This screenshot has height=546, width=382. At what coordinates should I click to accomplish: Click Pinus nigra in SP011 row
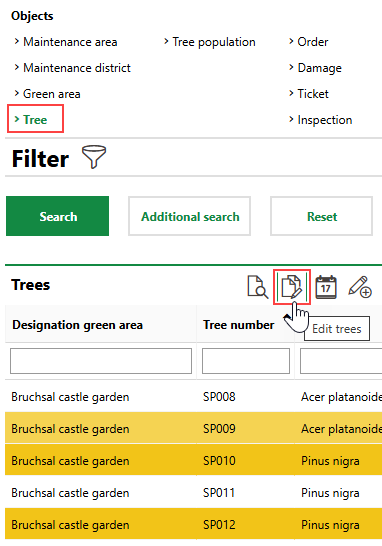330,493
